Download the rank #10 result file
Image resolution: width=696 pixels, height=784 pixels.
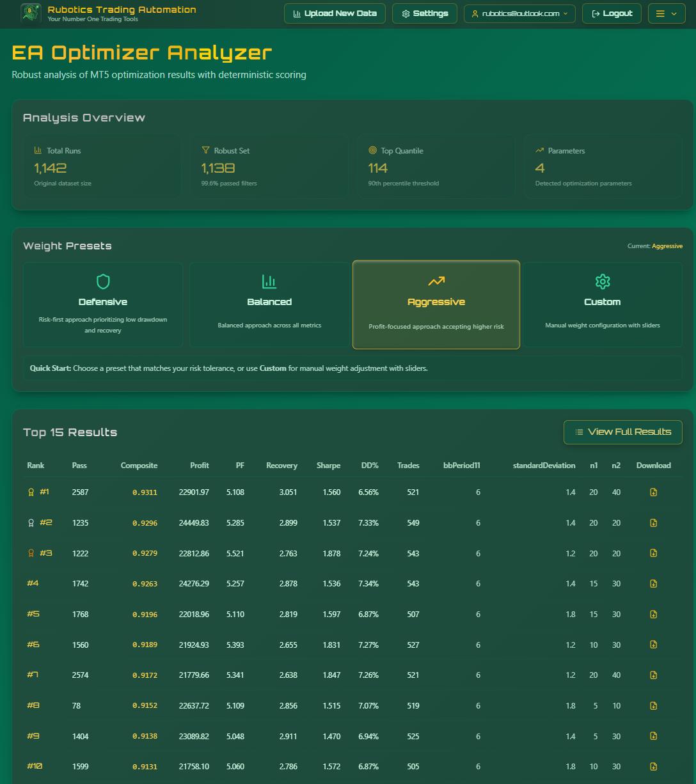click(653, 766)
